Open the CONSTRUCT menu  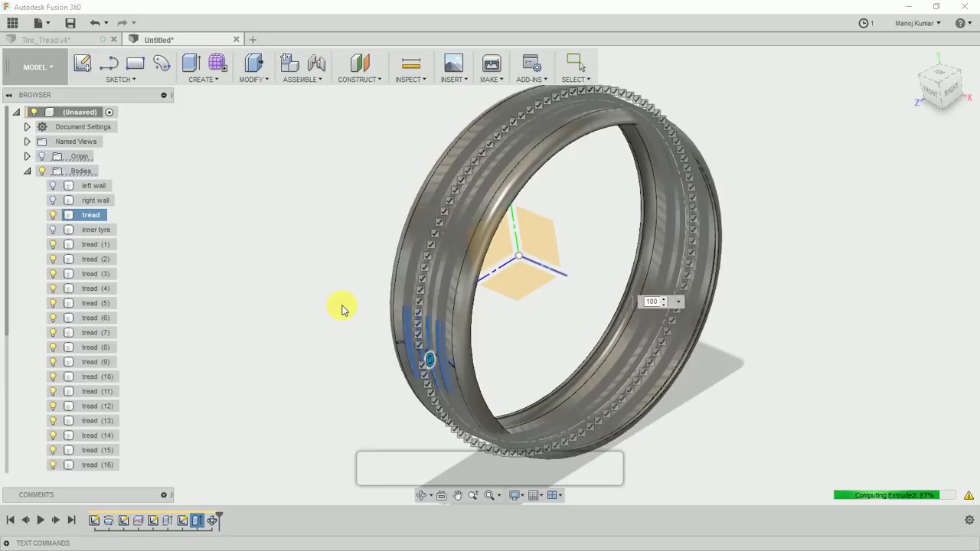point(360,80)
